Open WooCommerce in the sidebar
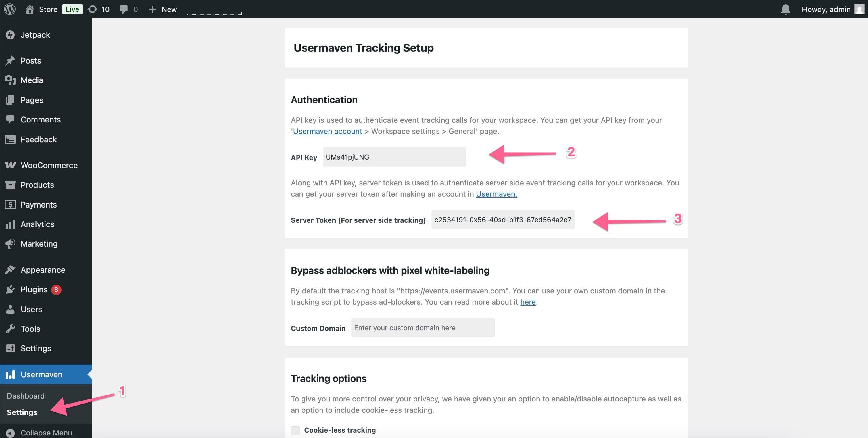This screenshot has width=868, height=438. point(49,165)
